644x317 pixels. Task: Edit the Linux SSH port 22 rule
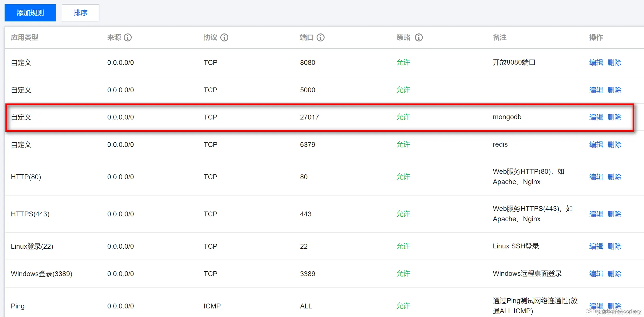point(596,246)
